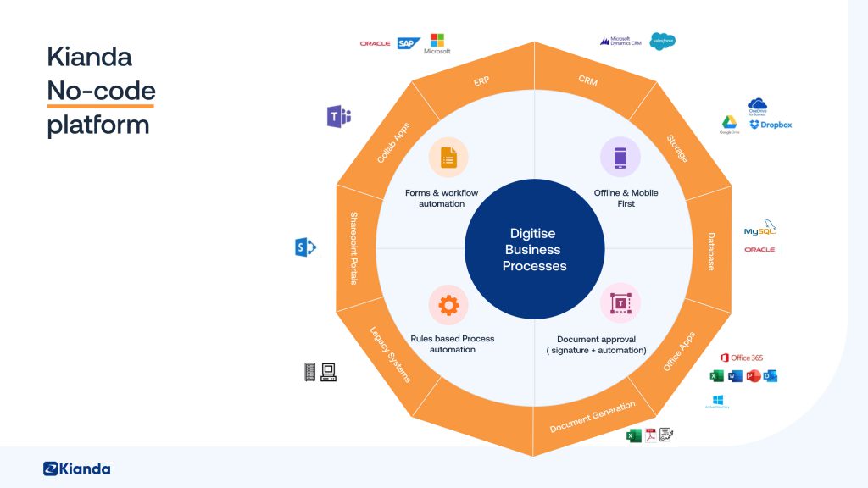This screenshot has width=868, height=488.
Task: Click the PowerPoint icon
Action: (754, 375)
